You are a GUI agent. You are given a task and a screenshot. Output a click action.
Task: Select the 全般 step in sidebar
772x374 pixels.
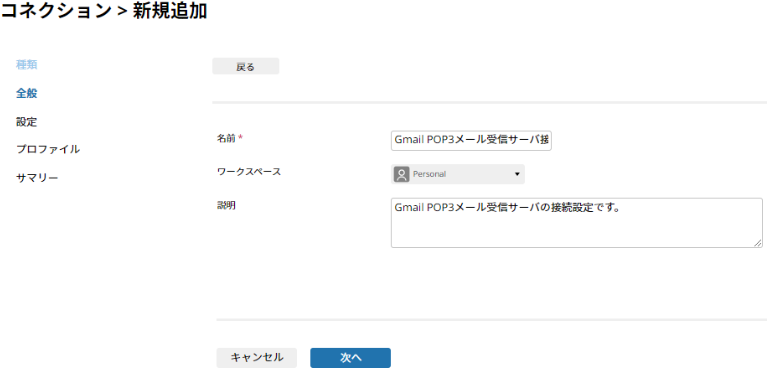click(27, 93)
